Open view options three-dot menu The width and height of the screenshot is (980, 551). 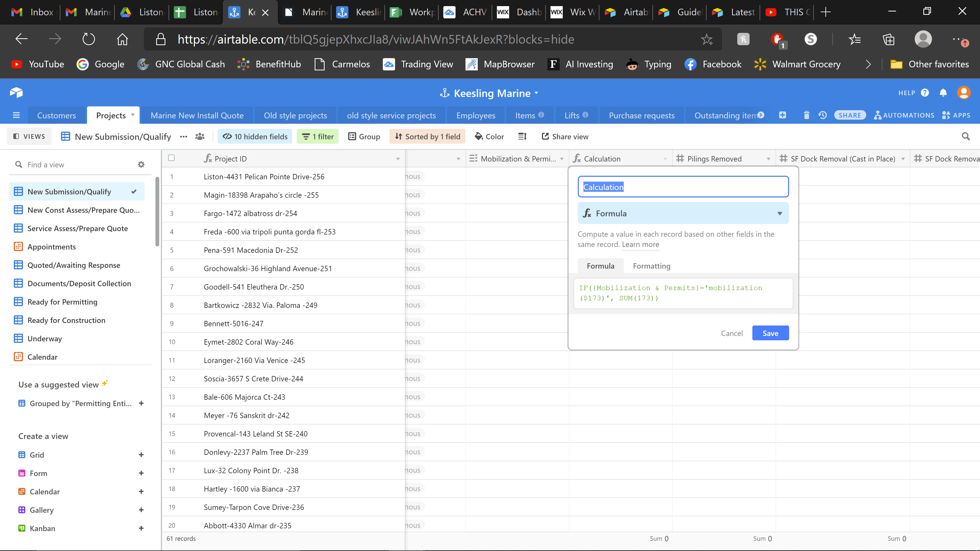click(x=184, y=136)
